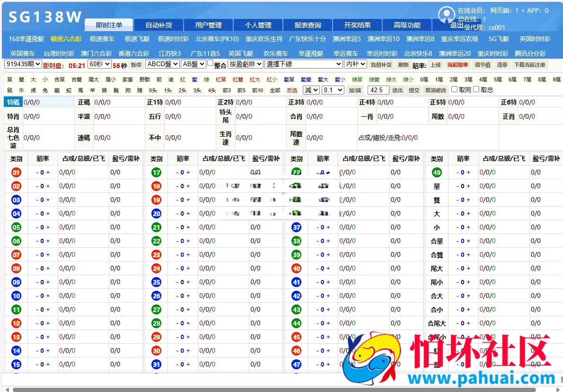The height and width of the screenshot is (392, 563).
Task: Click the horizontal scrollbar at bottom
Action: click(x=275, y=390)
